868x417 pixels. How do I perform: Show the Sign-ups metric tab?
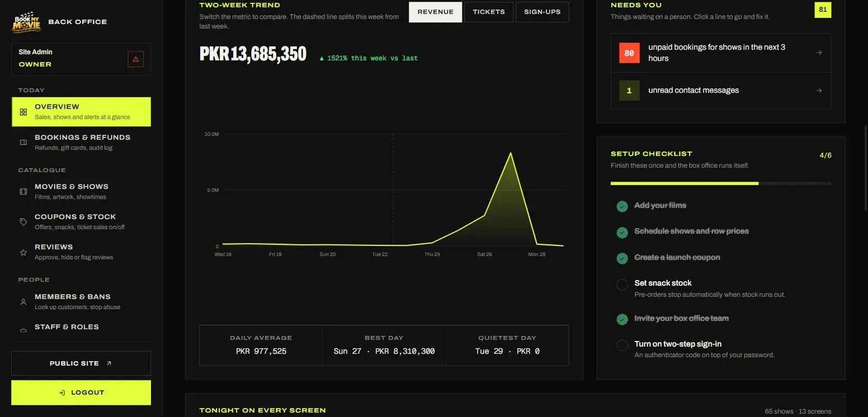(x=542, y=12)
